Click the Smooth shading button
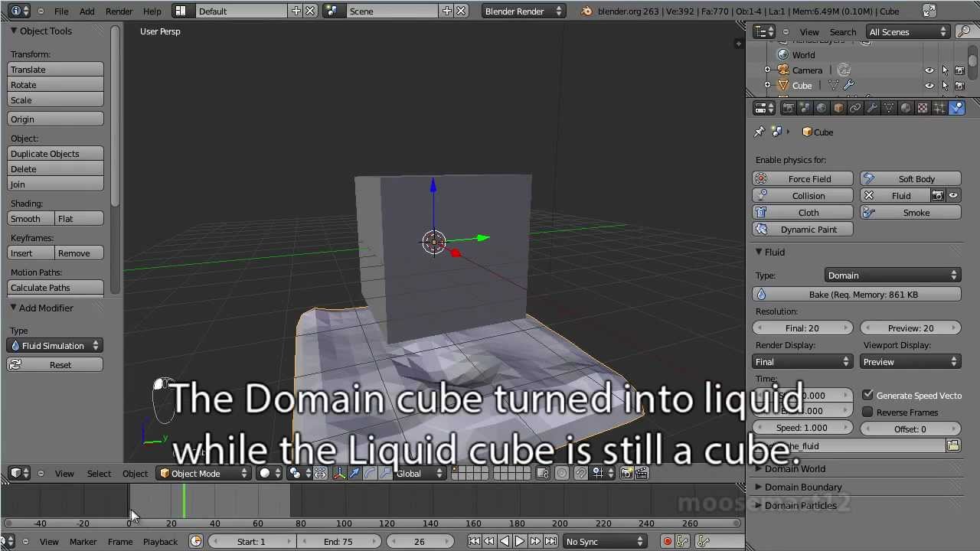980x551 pixels. (31, 219)
